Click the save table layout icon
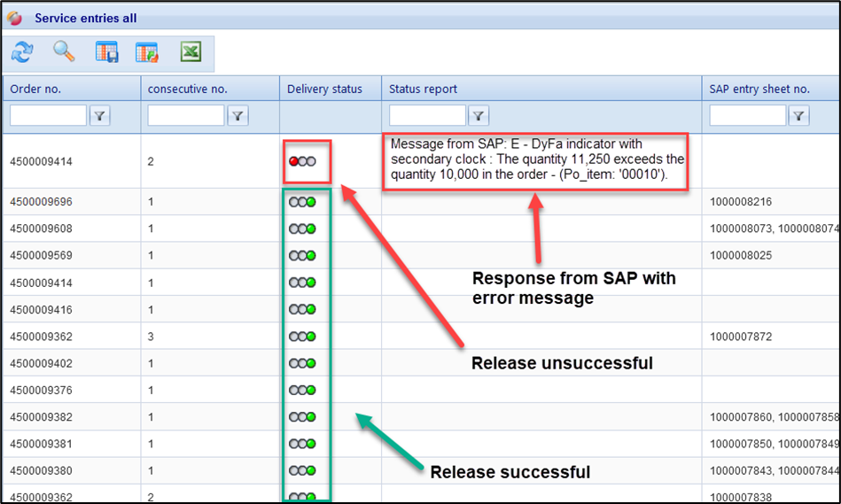 107,53
